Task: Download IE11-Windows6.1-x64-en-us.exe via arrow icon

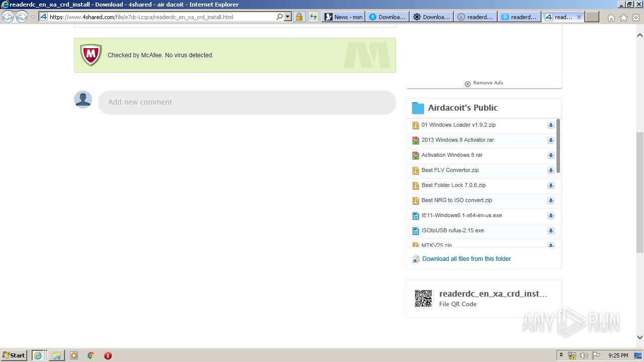Action: click(550, 216)
